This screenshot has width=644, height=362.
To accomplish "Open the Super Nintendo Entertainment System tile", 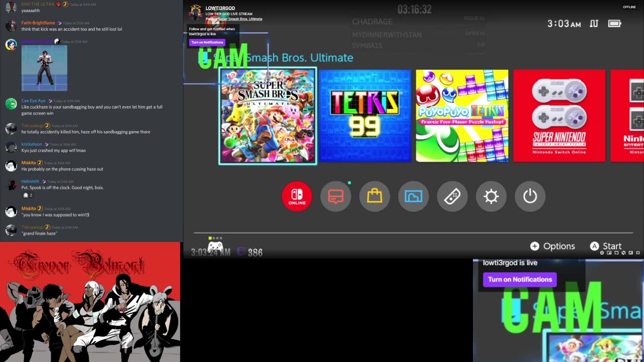I will click(559, 116).
